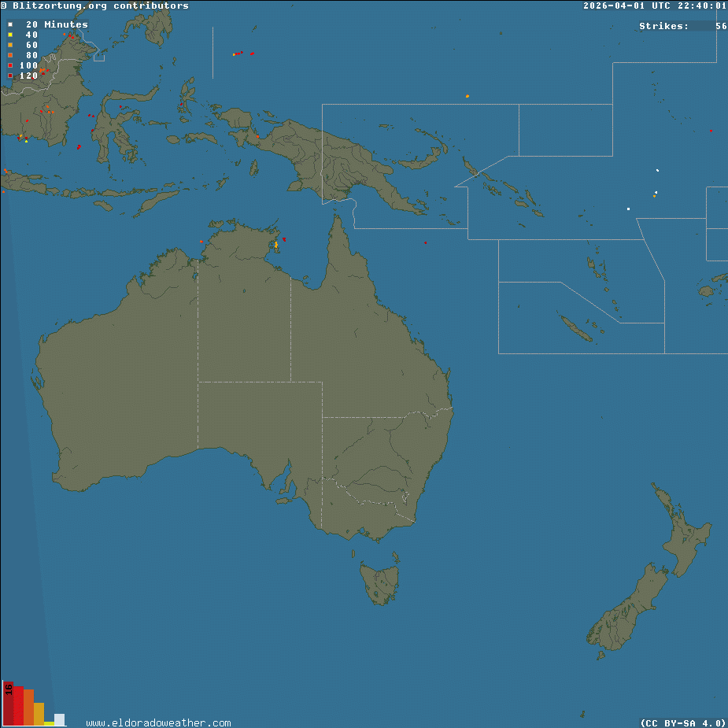Viewport: 728px width, 728px height.
Task: Click Tasmania island on the map
Action: click(x=380, y=582)
